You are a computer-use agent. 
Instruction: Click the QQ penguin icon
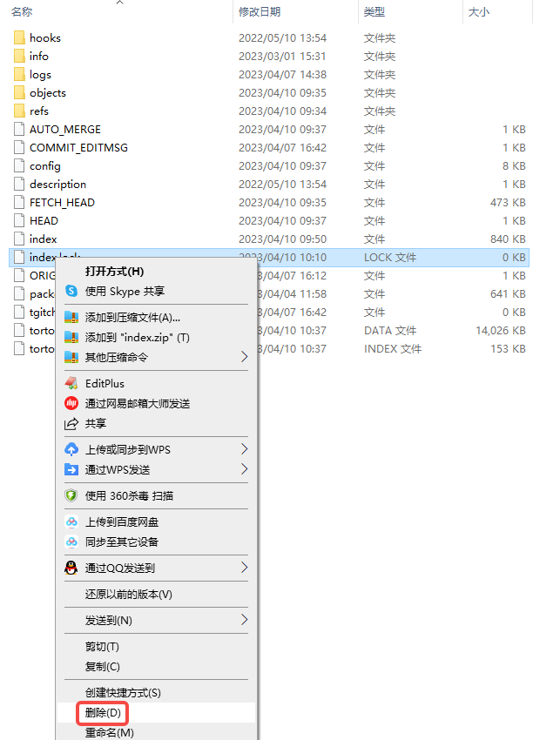coord(71,568)
